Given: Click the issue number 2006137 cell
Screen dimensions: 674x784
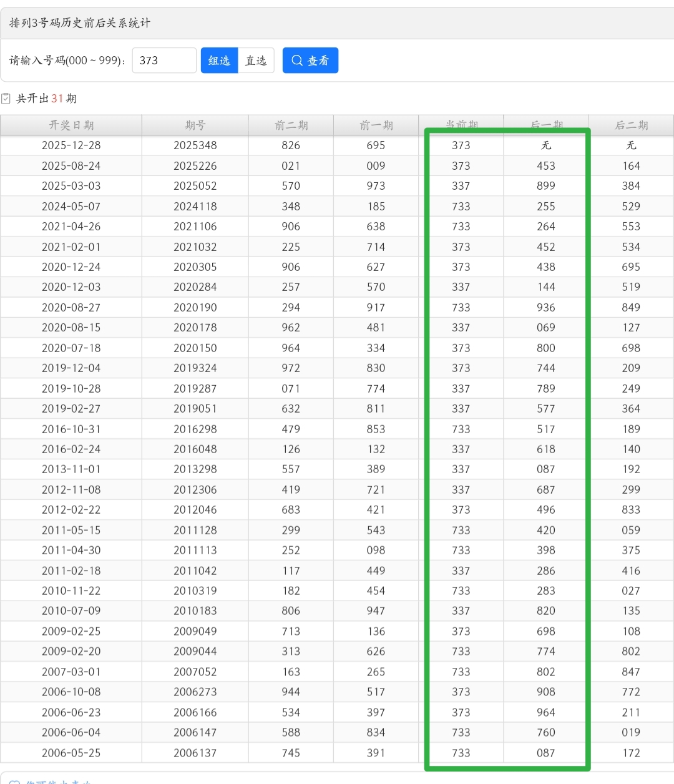Looking at the screenshot, I should (x=195, y=753).
